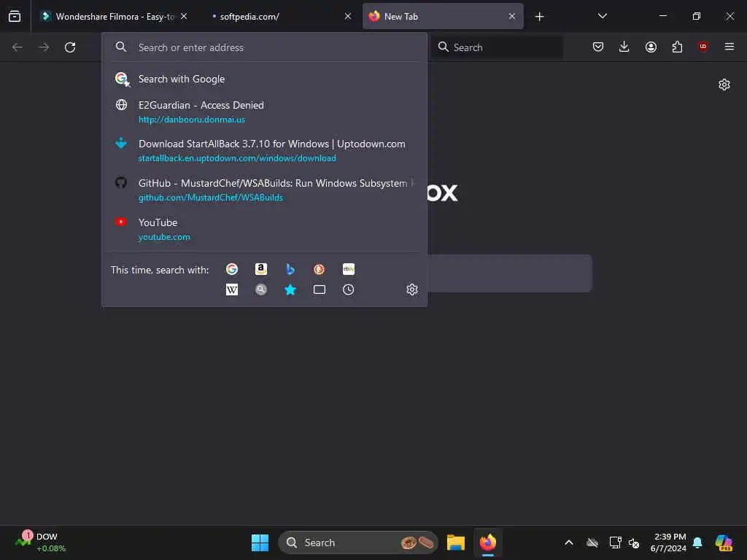
Task: Search open tabs using tabs icon
Action: coord(320,289)
